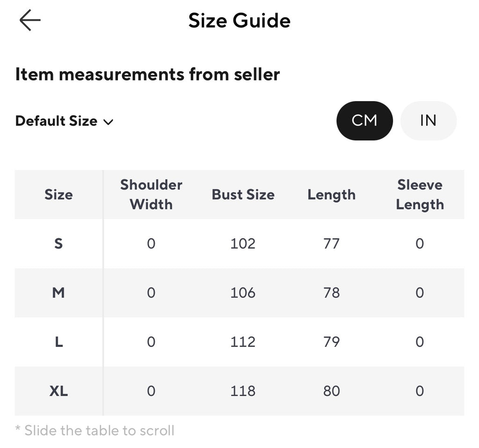
Task: Click the Item measurements from seller heading
Action: 147,74
